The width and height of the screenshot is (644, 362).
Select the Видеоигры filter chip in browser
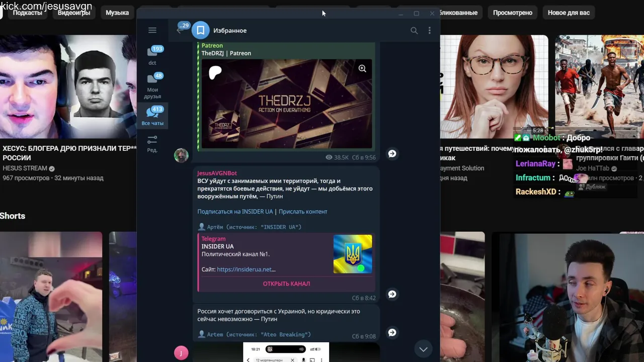coord(73,13)
